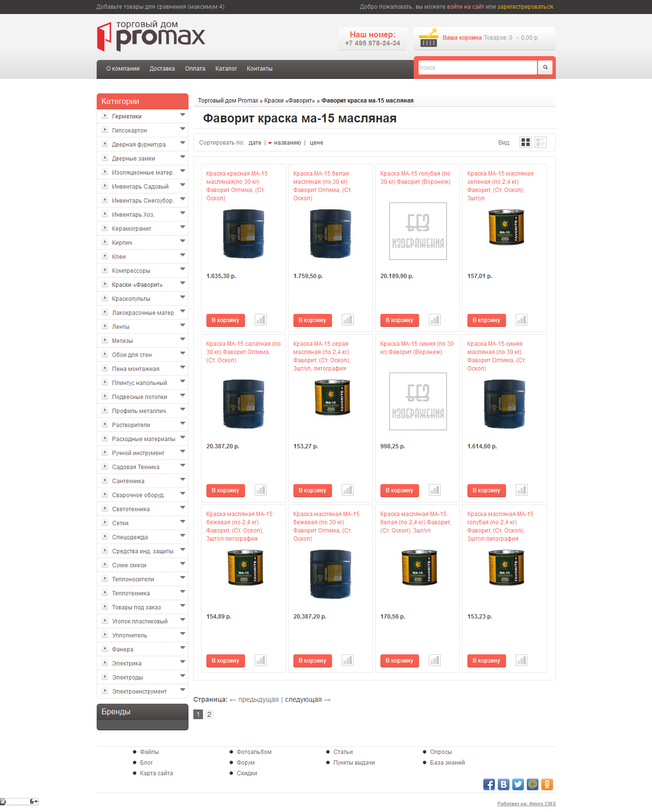This screenshot has width=652, height=812.
Task: Open Каталог menu item
Action: [226, 69]
